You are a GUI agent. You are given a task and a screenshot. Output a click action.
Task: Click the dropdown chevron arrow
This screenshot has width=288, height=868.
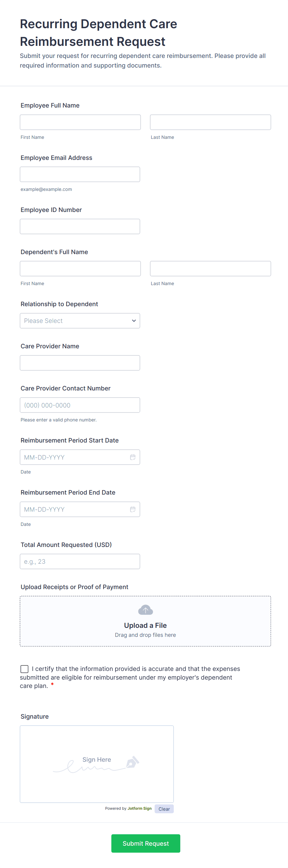tap(134, 321)
